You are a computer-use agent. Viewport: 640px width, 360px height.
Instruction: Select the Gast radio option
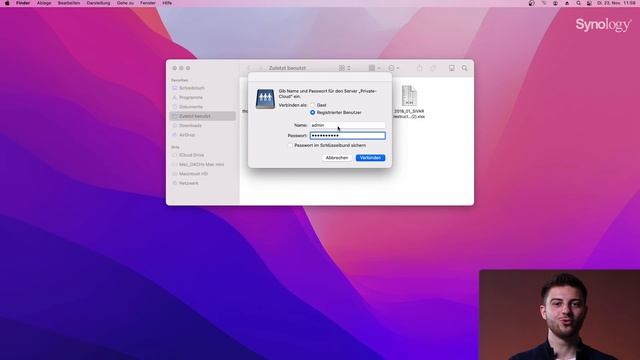(x=313, y=105)
